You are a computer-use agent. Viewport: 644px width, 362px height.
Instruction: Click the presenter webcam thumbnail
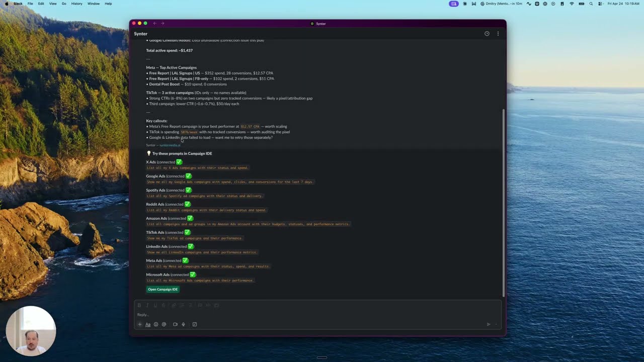tap(31, 331)
